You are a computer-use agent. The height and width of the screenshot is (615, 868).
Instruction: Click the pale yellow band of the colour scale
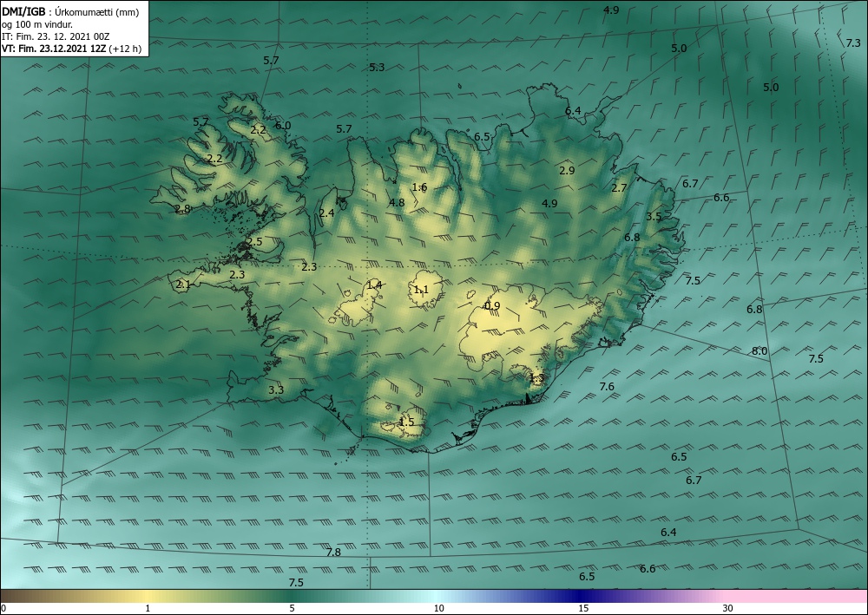click(148, 596)
